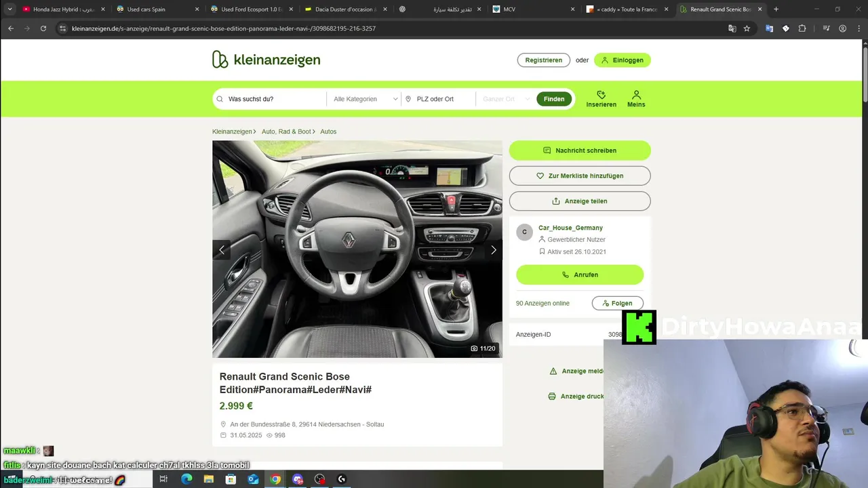This screenshot has height=488, width=868.
Task: Click the Registrieren button
Action: 543,60
